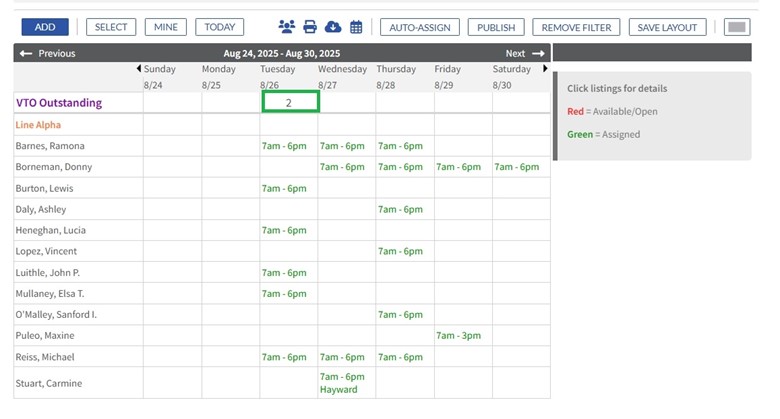This screenshot has height=419, width=780.
Task: Click the gray rectangle layout icon
Action: [737, 27]
